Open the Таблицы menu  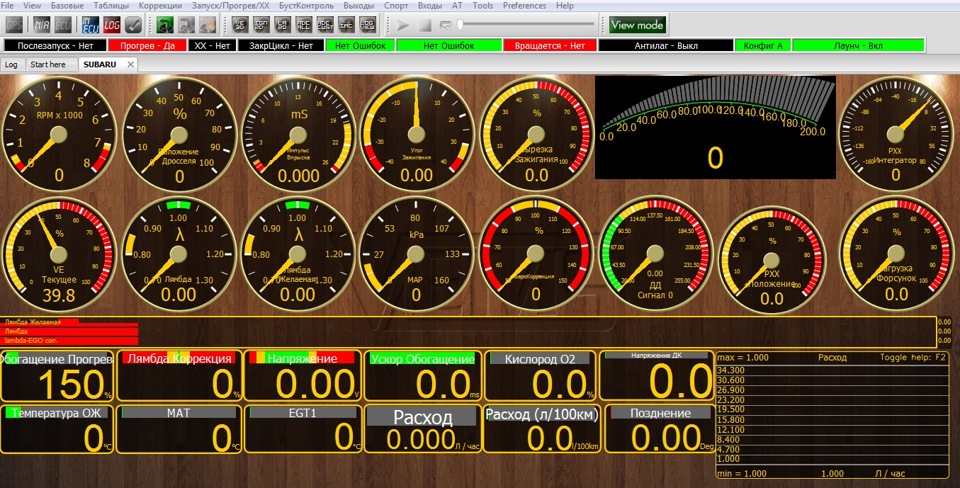(x=109, y=6)
